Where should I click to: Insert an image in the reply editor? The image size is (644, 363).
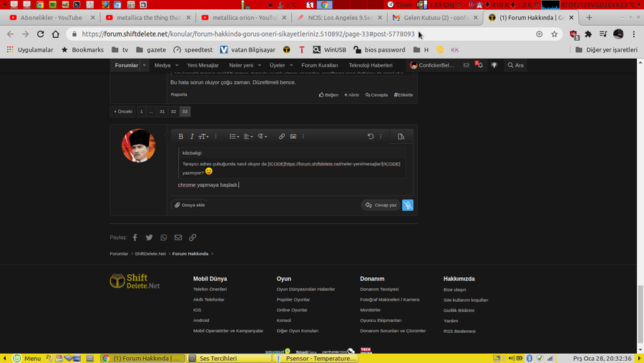[293, 137]
